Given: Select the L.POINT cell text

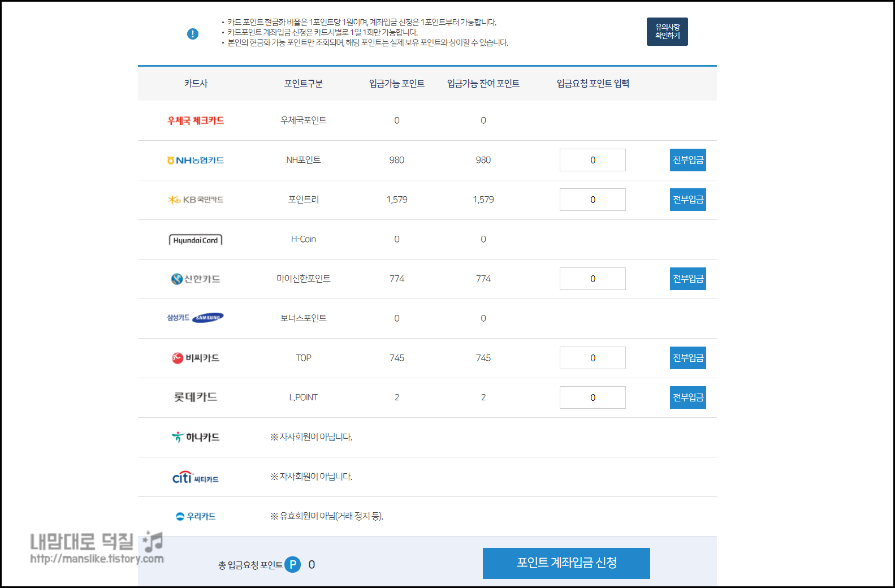Looking at the screenshot, I should pyautogui.click(x=304, y=397).
